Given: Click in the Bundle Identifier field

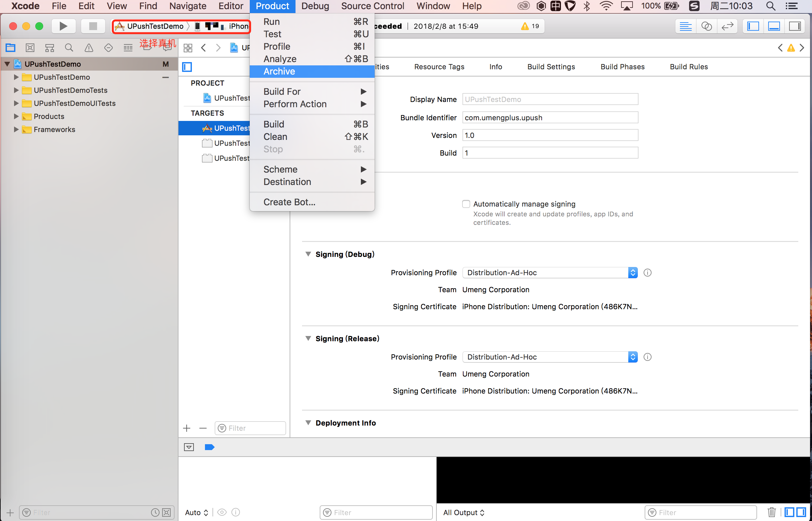Looking at the screenshot, I should pyautogui.click(x=550, y=118).
